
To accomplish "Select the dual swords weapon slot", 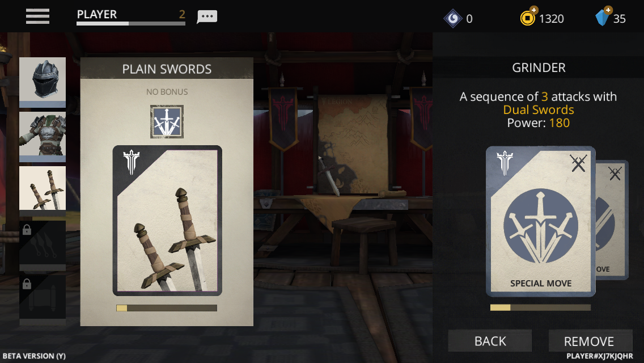I will click(43, 191).
